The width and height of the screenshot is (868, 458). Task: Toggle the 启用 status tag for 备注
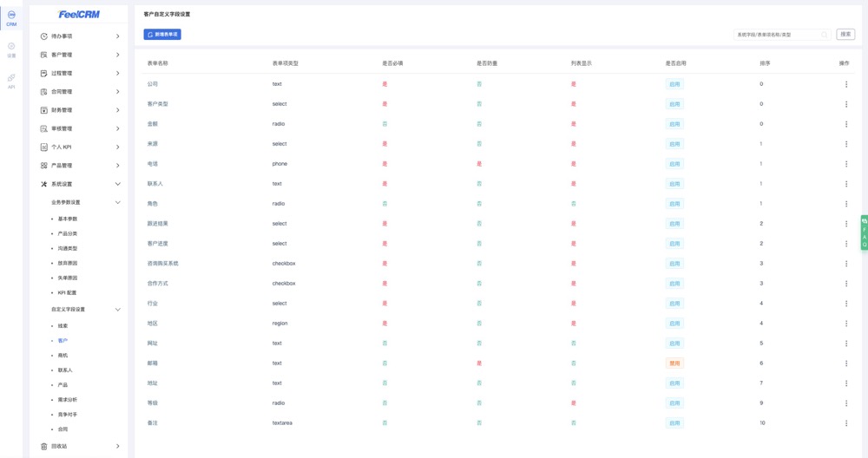[674, 423]
